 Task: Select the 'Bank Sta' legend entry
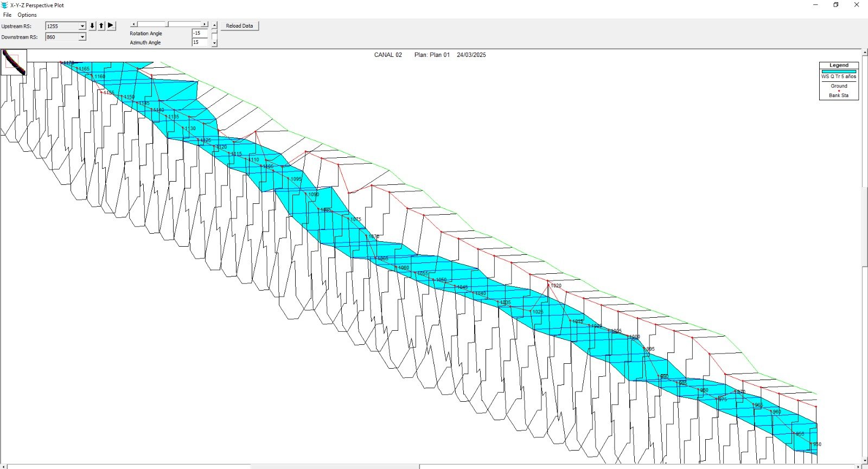(x=839, y=95)
